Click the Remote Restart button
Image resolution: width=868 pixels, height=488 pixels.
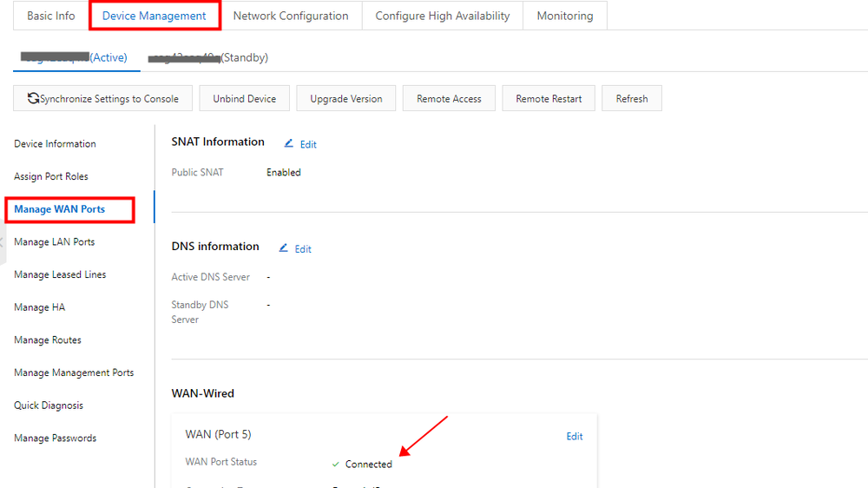click(549, 99)
